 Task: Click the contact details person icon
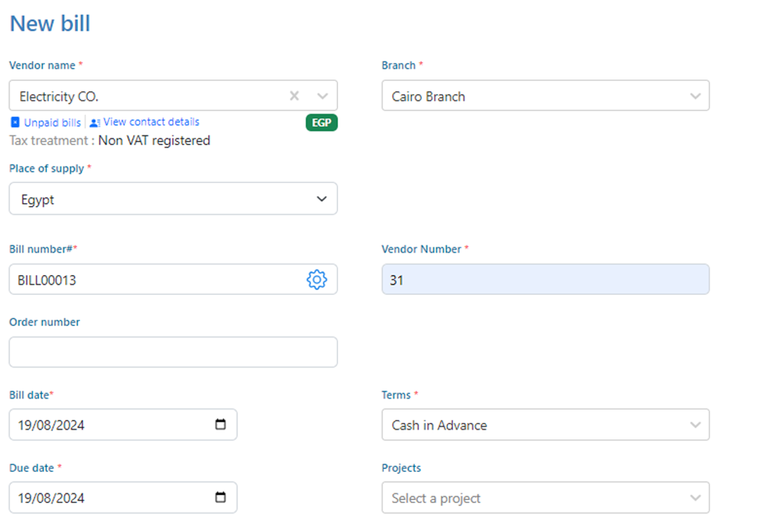click(95, 122)
